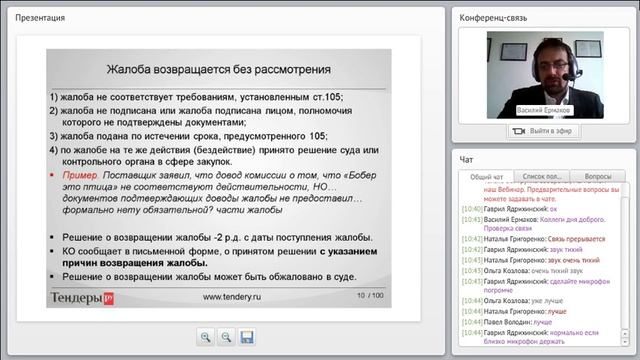
Task: Click slide item 1 about 'ст.105' requirements
Action: (x=196, y=97)
